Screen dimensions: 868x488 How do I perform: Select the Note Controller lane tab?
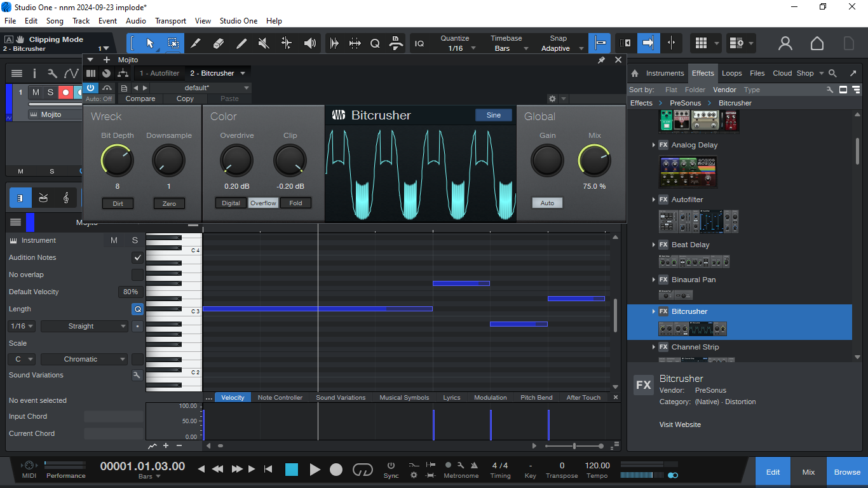click(280, 398)
